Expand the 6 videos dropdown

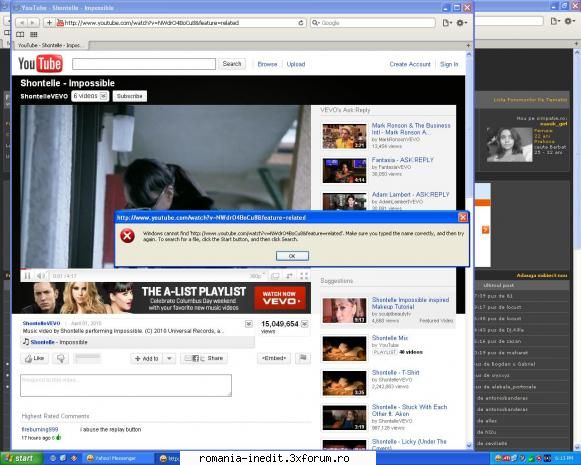[90, 96]
